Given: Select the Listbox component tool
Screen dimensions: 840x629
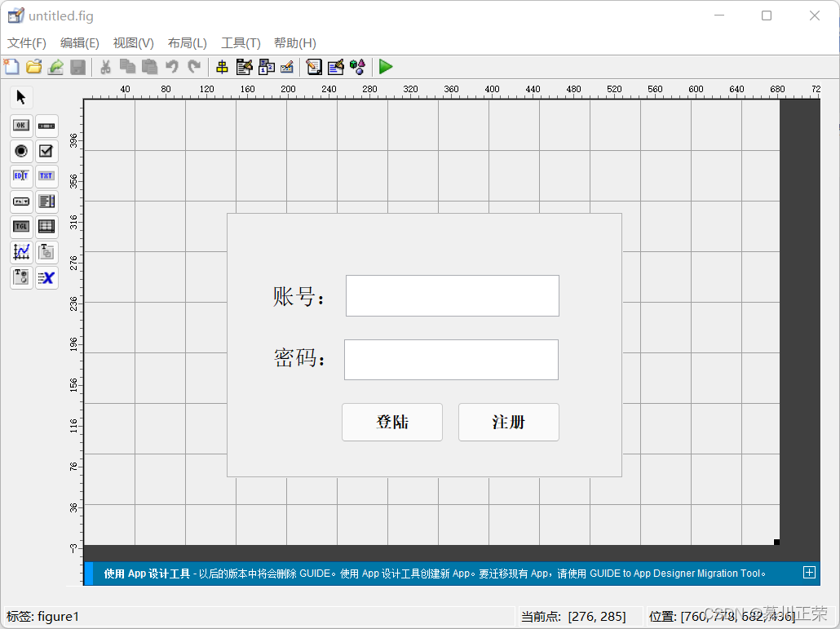Looking at the screenshot, I should pyautogui.click(x=46, y=202).
